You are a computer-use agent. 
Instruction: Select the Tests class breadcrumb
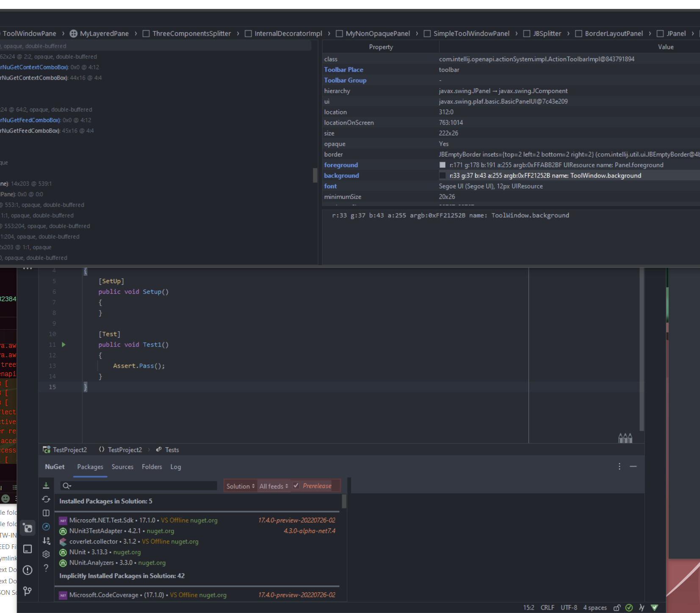[168, 449]
